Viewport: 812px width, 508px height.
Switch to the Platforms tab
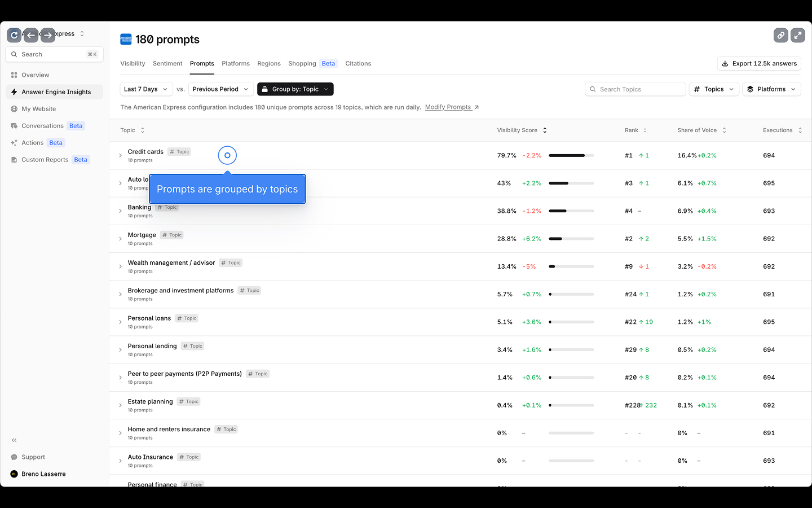(236, 64)
